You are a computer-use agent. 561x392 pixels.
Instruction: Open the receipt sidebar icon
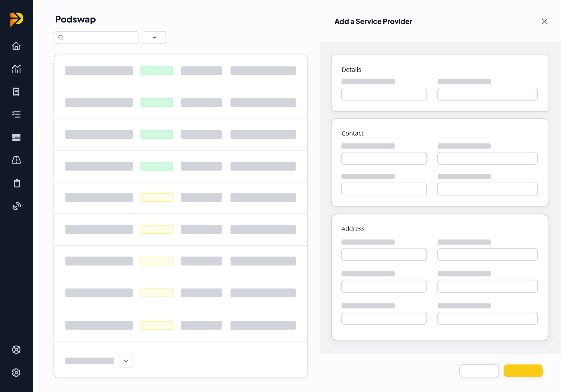point(16,92)
